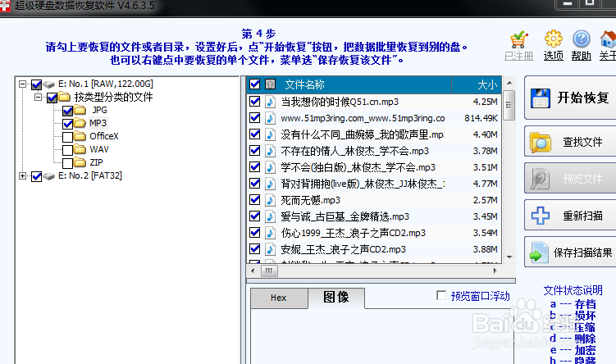Click the app logo in title bar
The width and height of the screenshot is (616, 364).
coord(4,6)
